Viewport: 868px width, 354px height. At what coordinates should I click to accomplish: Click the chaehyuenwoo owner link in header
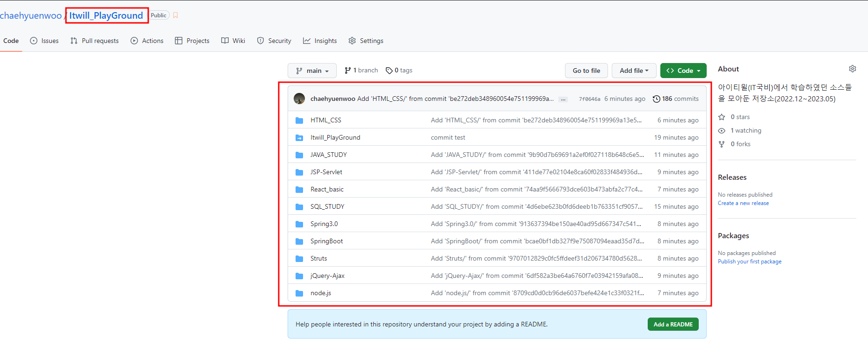[x=31, y=15]
